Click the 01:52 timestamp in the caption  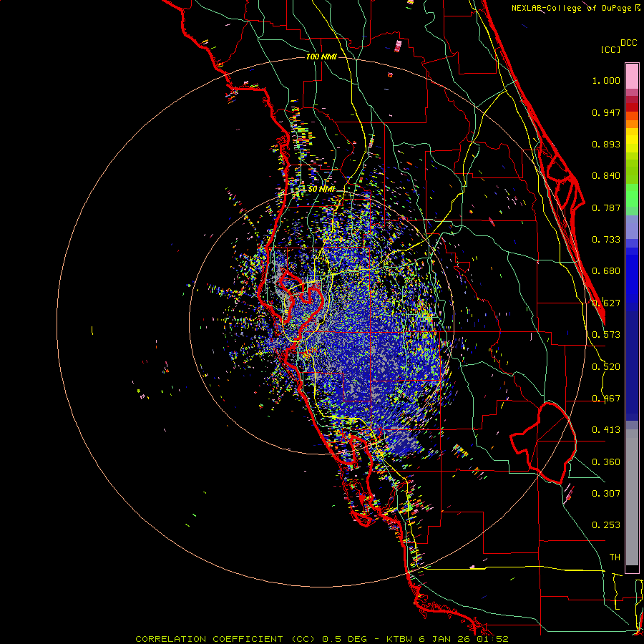pos(493,639)
